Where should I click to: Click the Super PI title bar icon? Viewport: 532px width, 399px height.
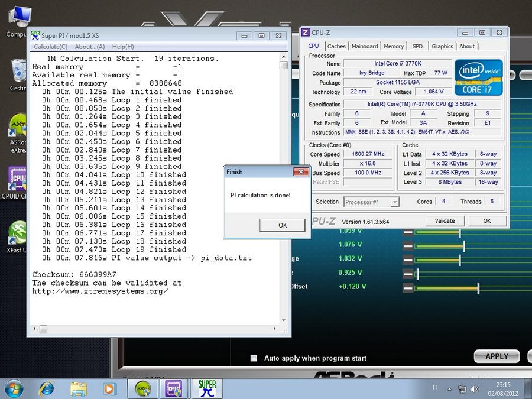click(35, 35)
